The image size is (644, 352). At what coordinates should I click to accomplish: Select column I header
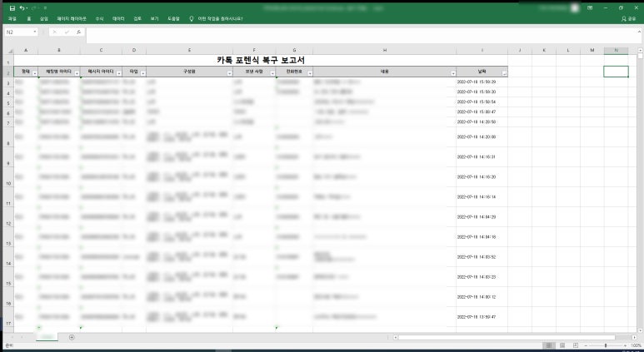[482, 51]
